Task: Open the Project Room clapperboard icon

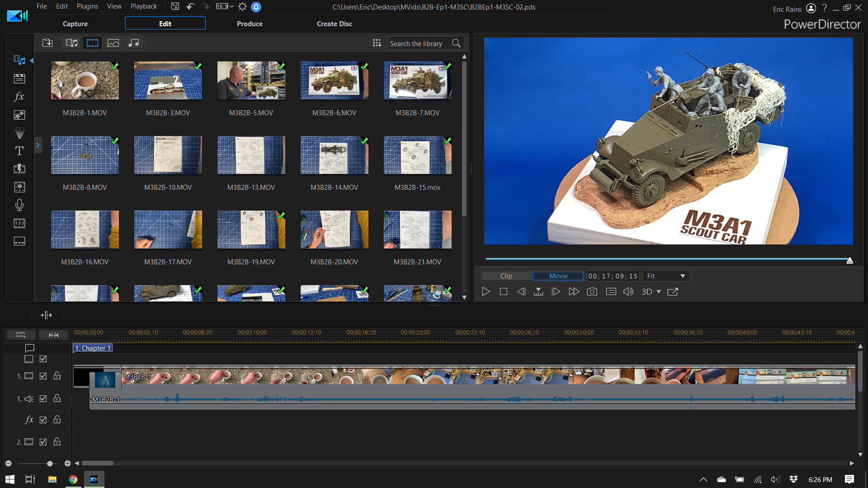Action: tap(19, 79)
